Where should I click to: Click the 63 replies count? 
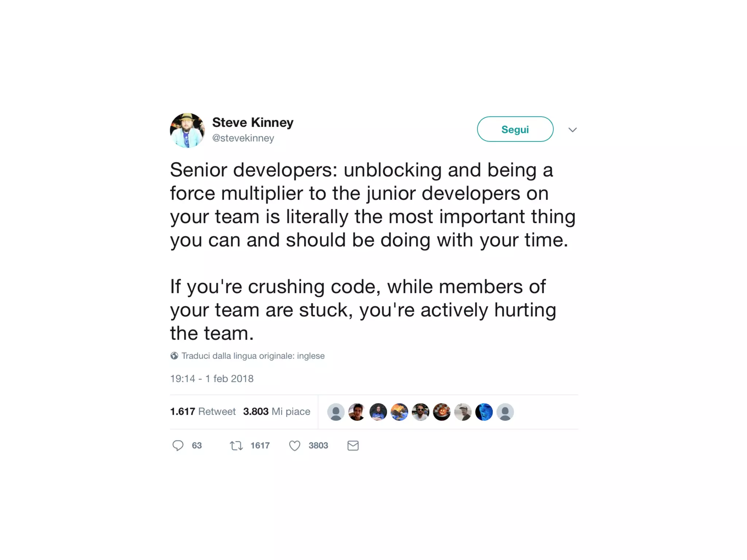tap(197, 446)
